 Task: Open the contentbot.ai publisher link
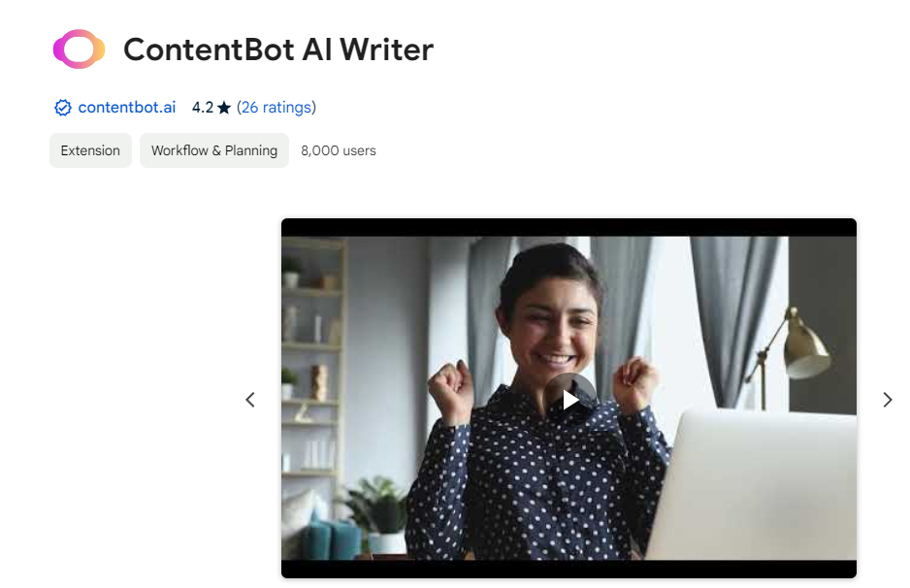(126, 108)
